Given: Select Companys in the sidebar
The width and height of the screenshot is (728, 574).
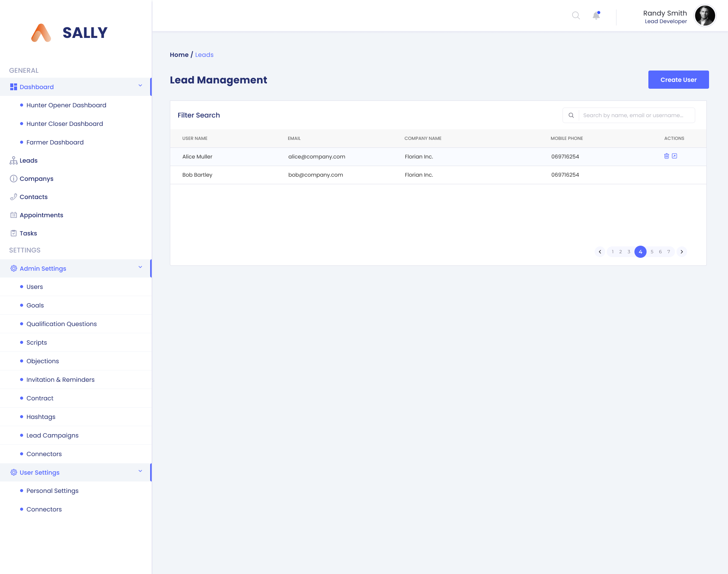Looking at the screenshot, I should click(36, 179).
